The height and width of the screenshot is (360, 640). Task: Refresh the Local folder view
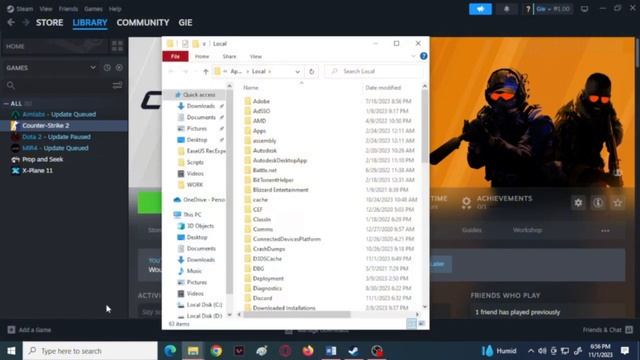pyautogui.click(x=311, y=71)
